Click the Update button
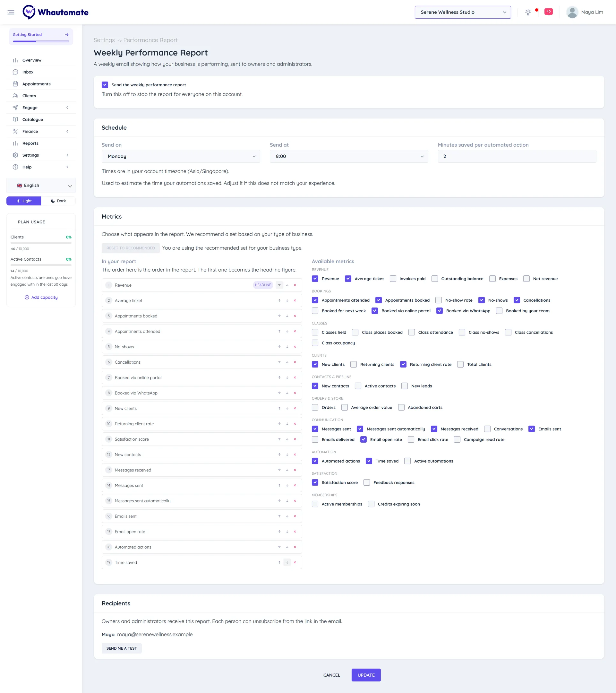The height and width of the screenshot is (693, 616). [x=366, y=675]
